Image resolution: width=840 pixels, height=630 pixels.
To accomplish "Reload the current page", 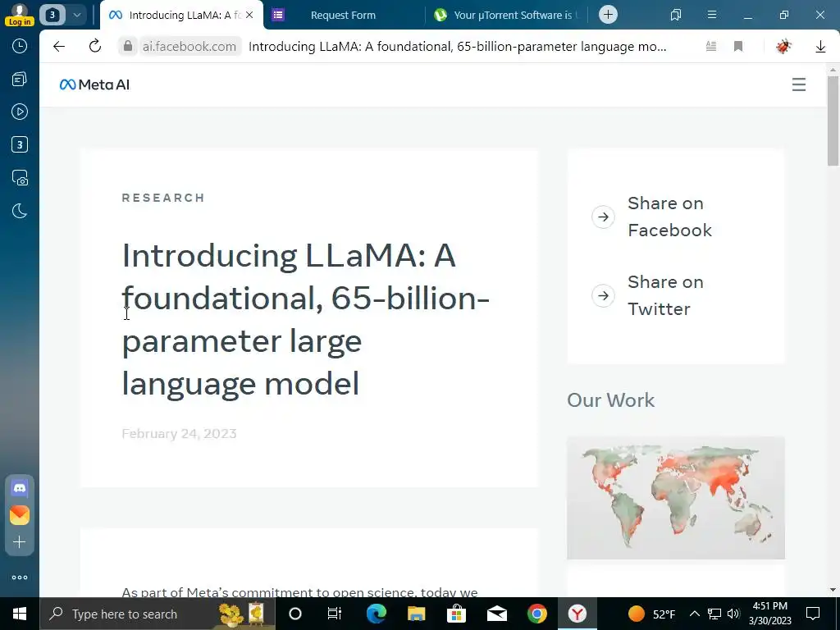I will click(x=95, y=46).
